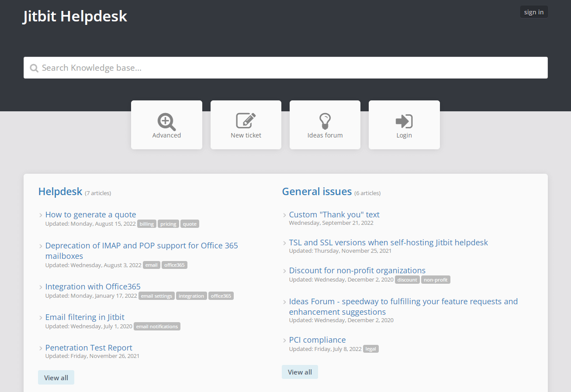Screen dimensions: 571x392
Task: Click chevron beside Penetration Test Report
Action: pos(41,348)
